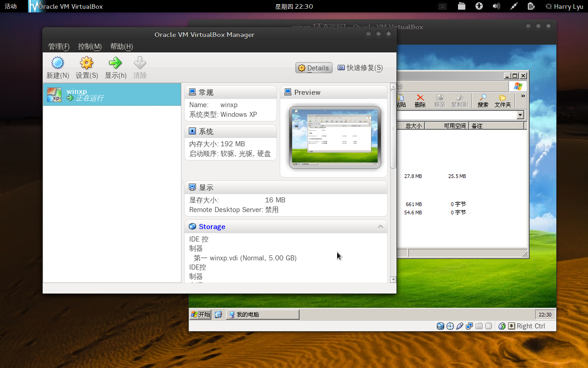
Task: Click 删除 delete icon in XP window
Action: tap(420, 101)
